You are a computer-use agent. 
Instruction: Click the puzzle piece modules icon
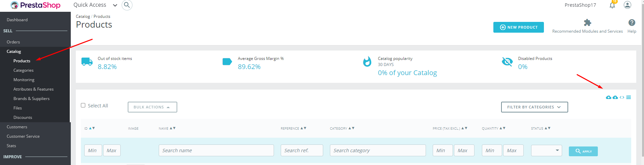[x=587, y=23]
